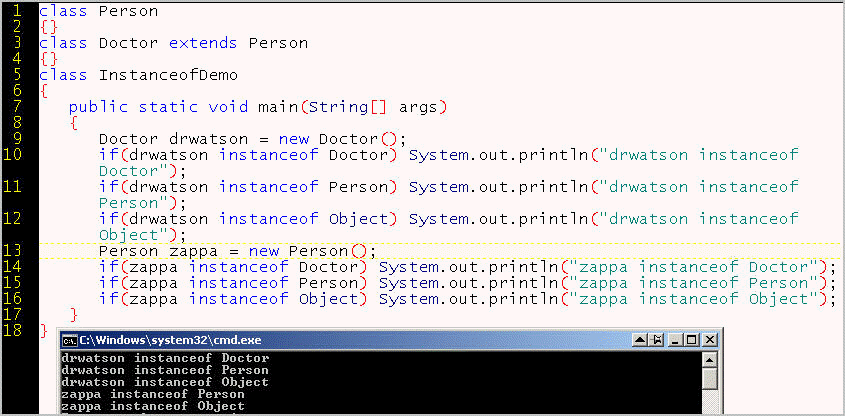The image size is (845, 416).
Task: Click the console scrollbar thumb
Action: tap(710, 378)
